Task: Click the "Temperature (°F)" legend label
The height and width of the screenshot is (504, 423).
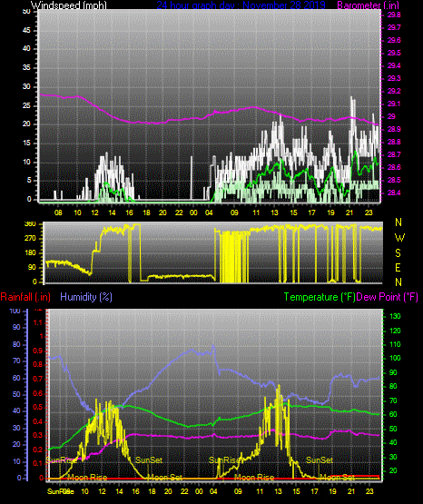Action: click(320, 297)
